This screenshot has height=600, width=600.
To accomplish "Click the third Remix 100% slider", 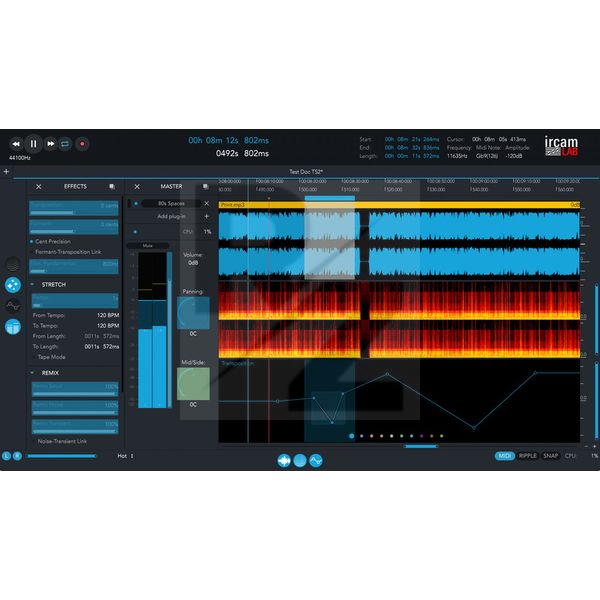I will click(x=75, y=426).
